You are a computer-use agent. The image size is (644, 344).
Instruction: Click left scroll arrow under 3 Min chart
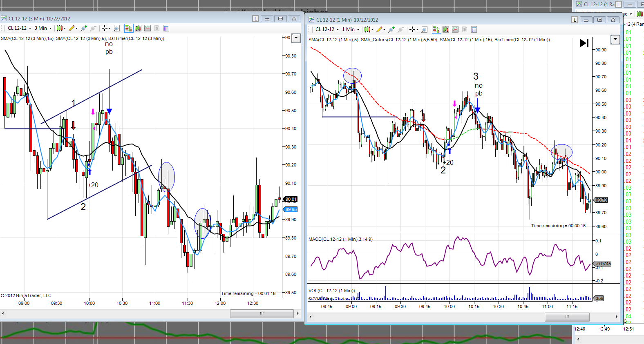click(3, 313)
